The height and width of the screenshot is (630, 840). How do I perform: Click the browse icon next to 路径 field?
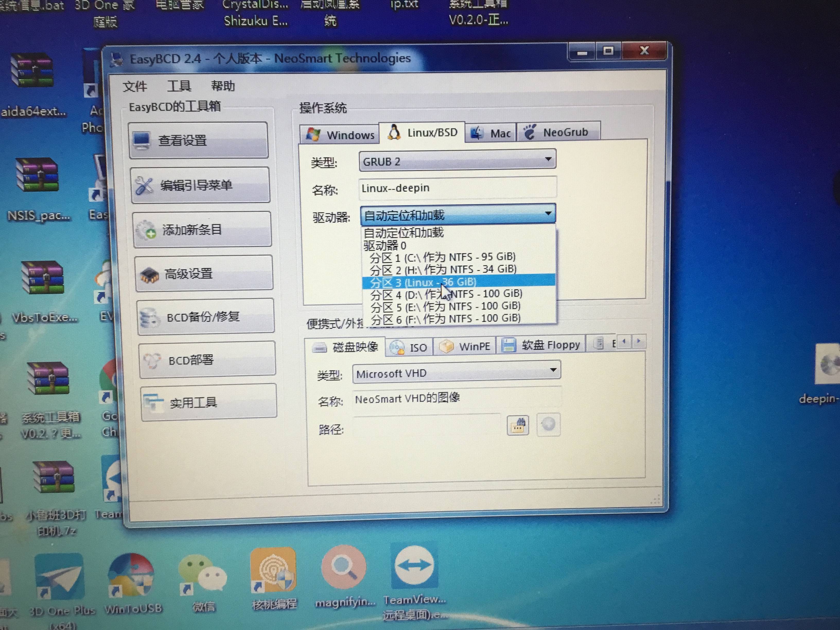coord(518,425)
